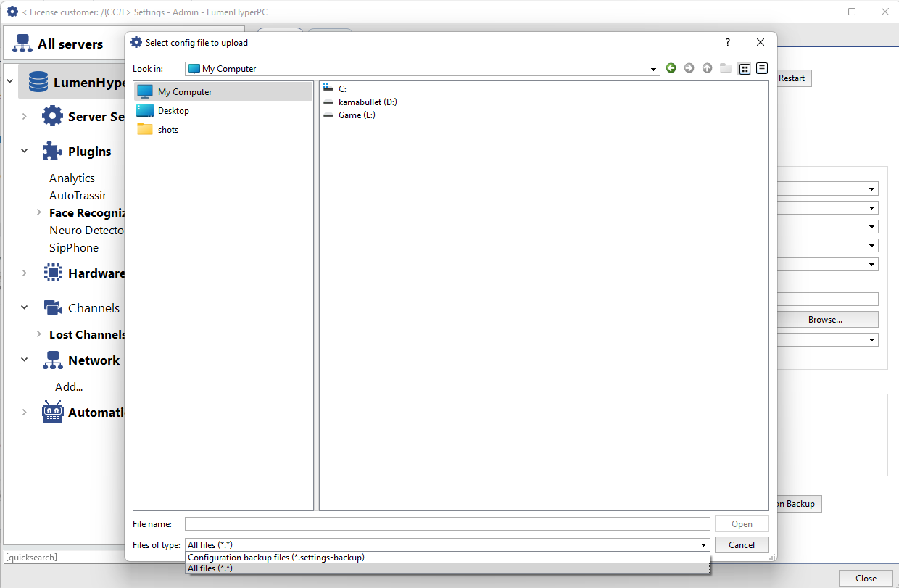Choose All files (*.*) in the list
Screen dimensions: 899x588
(448, 568)
